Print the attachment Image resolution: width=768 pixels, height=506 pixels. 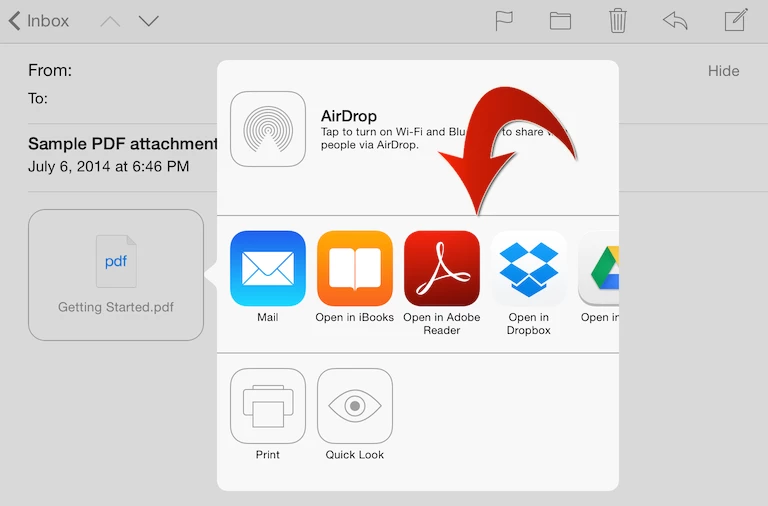tap(268, 406)
